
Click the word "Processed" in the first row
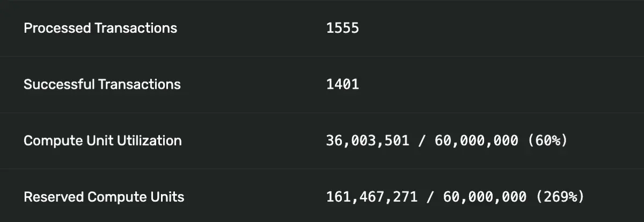57,28
